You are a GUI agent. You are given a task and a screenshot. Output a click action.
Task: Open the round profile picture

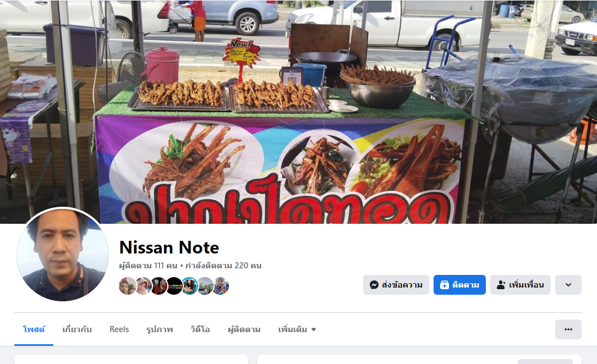63,255
